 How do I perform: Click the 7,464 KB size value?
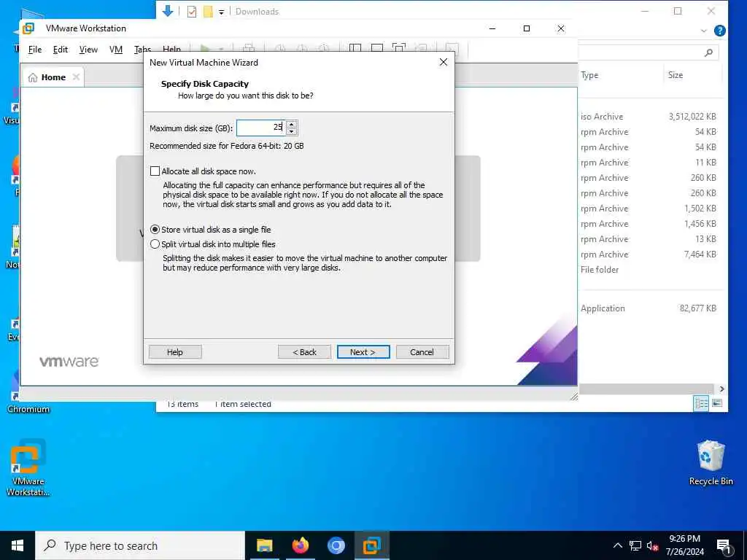click(700, 254)
